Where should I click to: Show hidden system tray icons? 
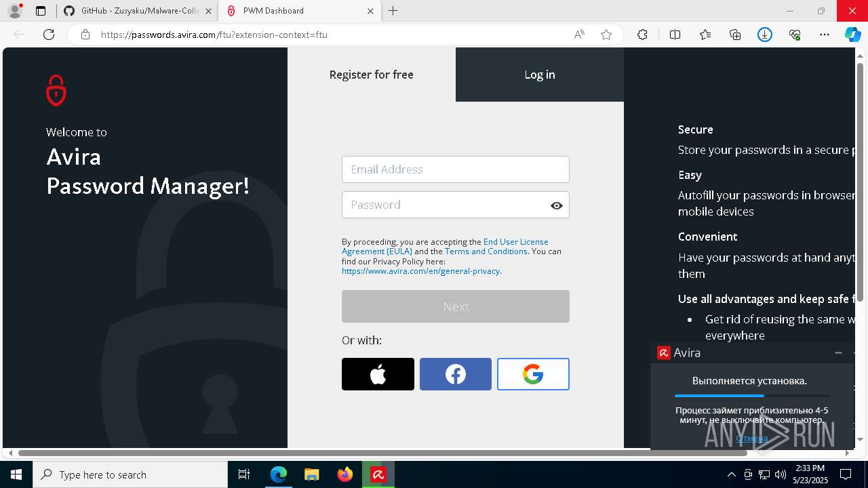coord(731,474)
